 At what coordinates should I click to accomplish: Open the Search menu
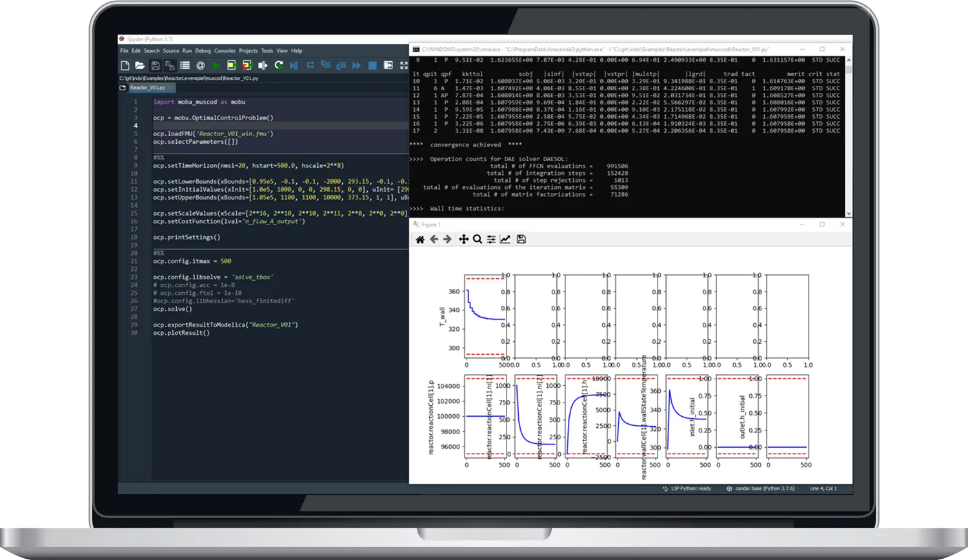152,51
